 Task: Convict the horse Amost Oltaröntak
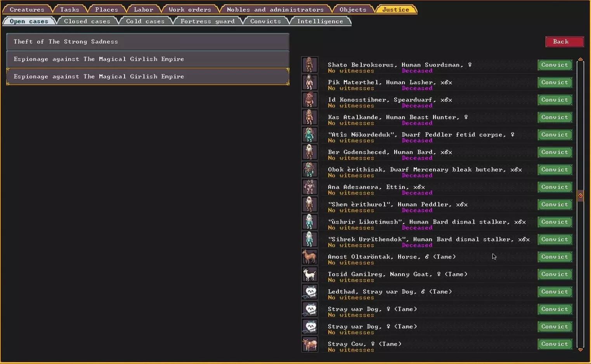(555, 257)
